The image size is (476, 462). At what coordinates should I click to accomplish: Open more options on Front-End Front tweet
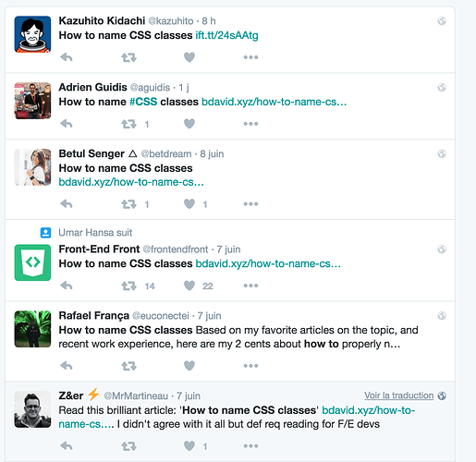[x=250, y=286]
